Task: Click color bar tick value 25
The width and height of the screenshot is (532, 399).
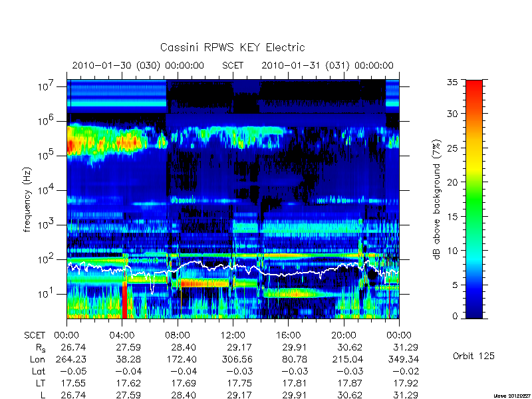Action: (452, 148)
